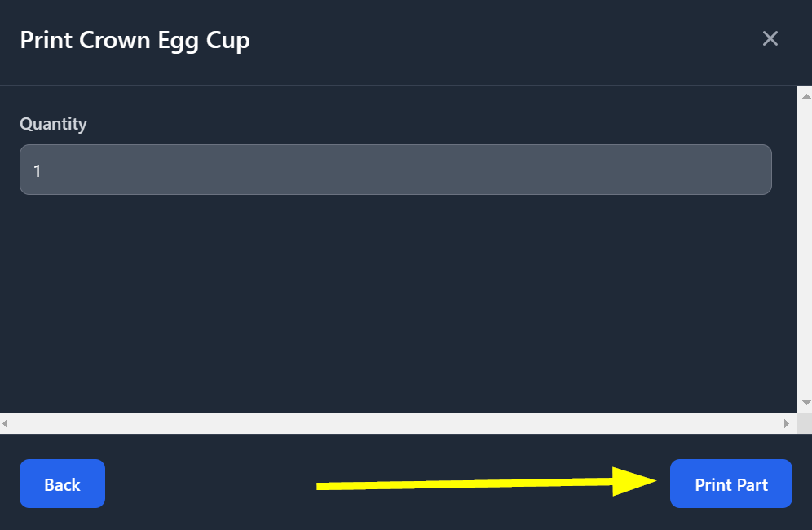Click the Print Crown Egg Cup title
The height and width of the screenshot is (530, 812).
coord(135,41)
